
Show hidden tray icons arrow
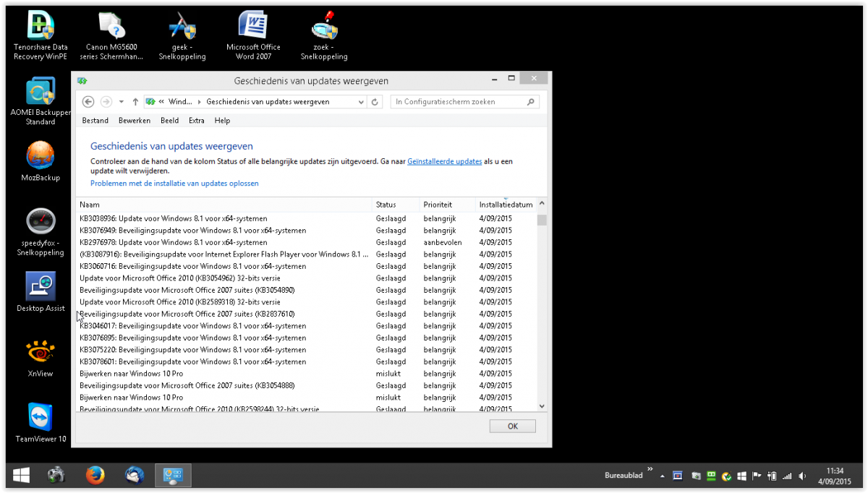[663, 476]
